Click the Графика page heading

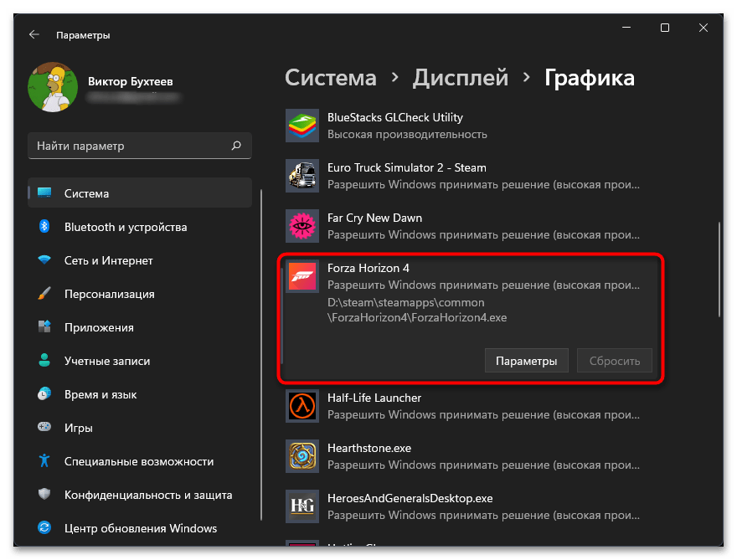click(590, 78)
